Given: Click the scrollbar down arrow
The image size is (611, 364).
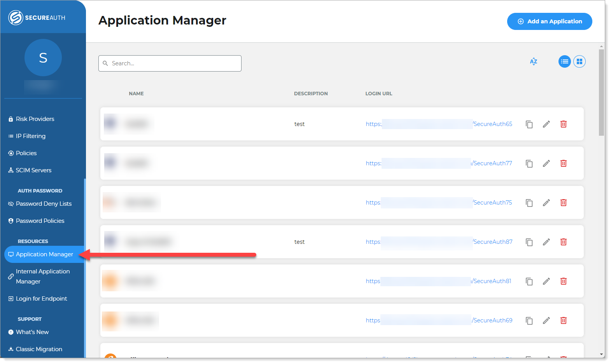Looking at the screenshot, I should tap(602, 355).
